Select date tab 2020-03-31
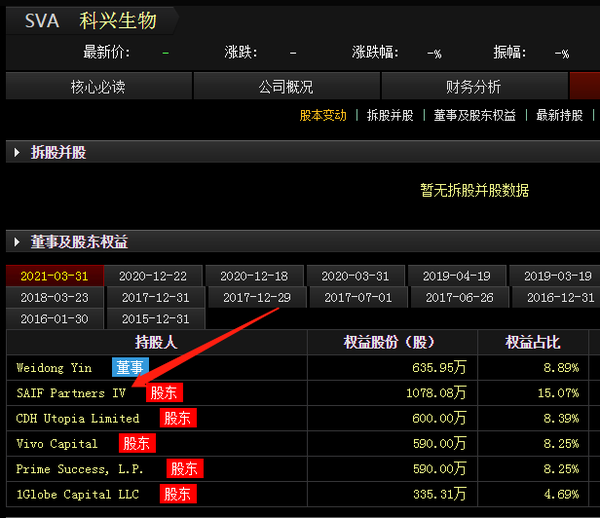 tap(355, 276)
